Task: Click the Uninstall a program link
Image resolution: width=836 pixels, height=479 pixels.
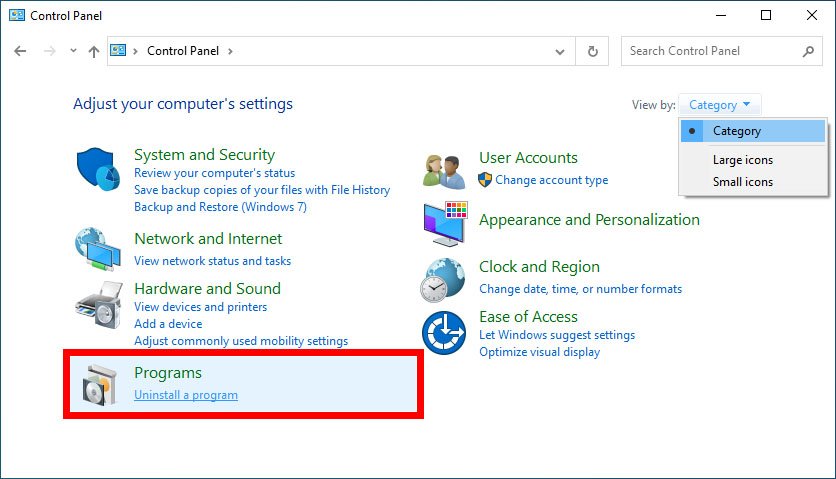Action: [186, 395]
